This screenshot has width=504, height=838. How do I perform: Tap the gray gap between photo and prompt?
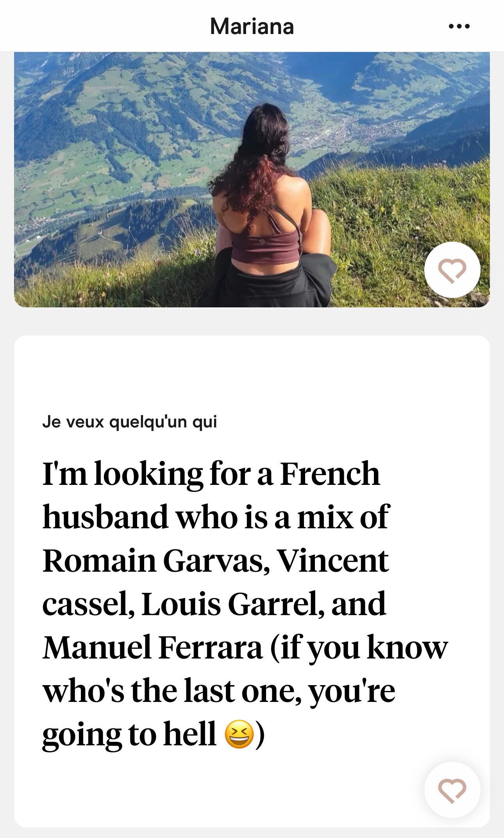(x=252, y=321)
